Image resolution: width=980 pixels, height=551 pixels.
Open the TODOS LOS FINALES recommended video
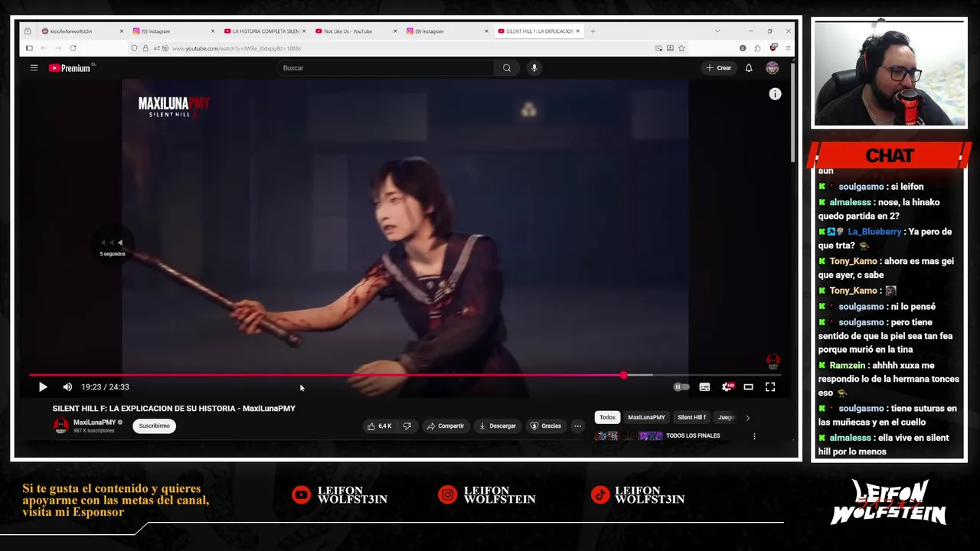pos(693,436)
